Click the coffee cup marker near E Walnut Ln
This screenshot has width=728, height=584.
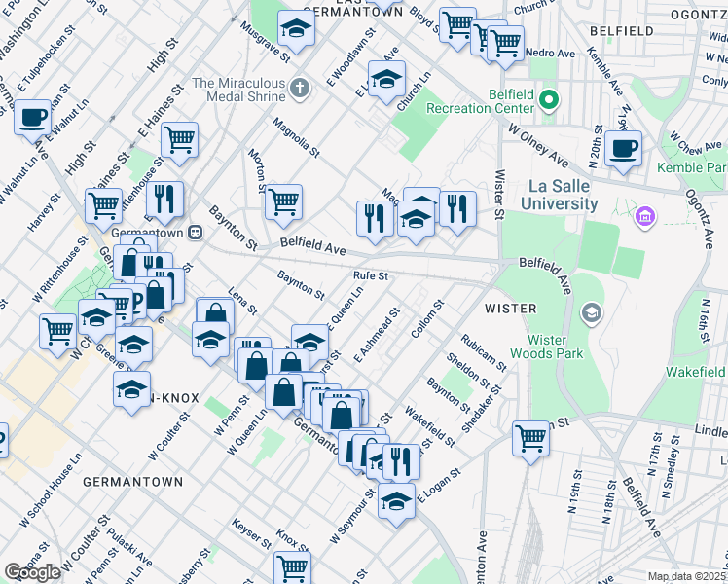point(32,120)
